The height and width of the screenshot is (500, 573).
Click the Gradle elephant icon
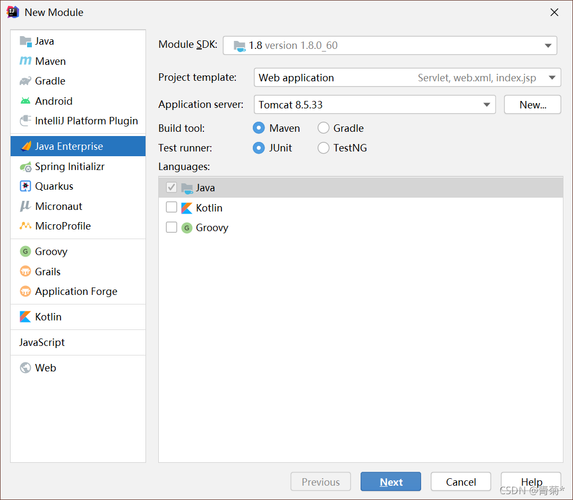[x=25, y=81]
